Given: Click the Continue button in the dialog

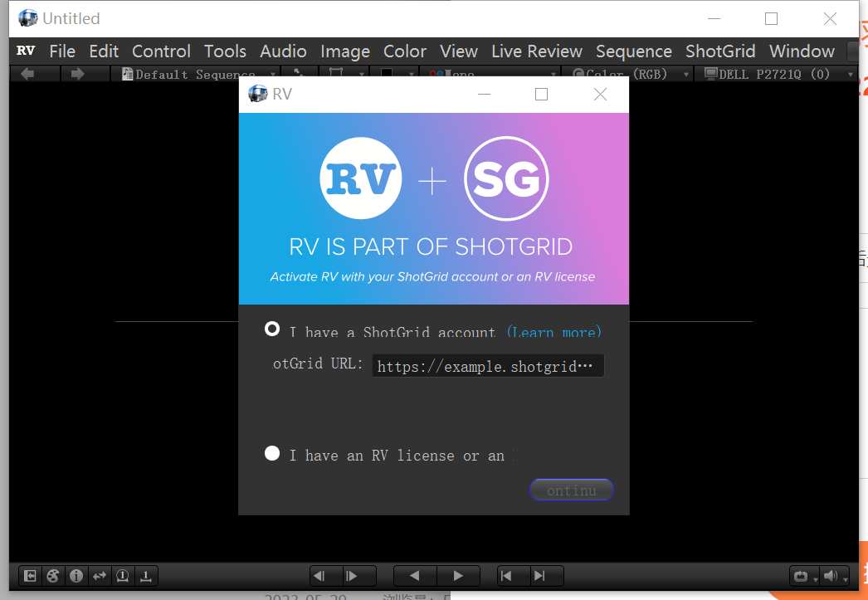Looking at the screenshot, I should (x=571, y=490).
